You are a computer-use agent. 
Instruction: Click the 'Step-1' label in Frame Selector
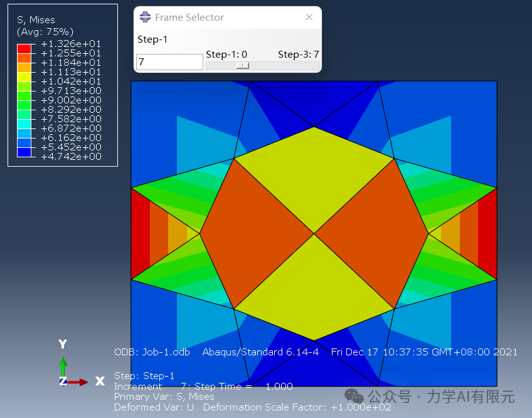152,39
